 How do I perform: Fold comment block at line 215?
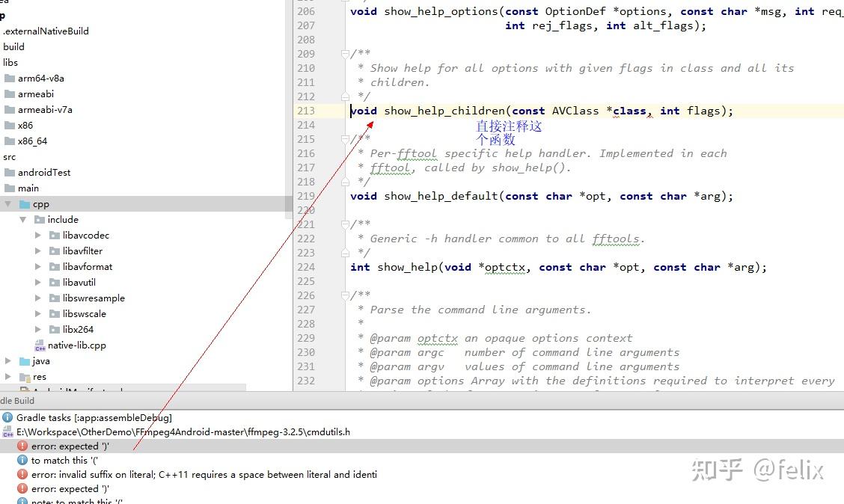click(x=345, y=139)
